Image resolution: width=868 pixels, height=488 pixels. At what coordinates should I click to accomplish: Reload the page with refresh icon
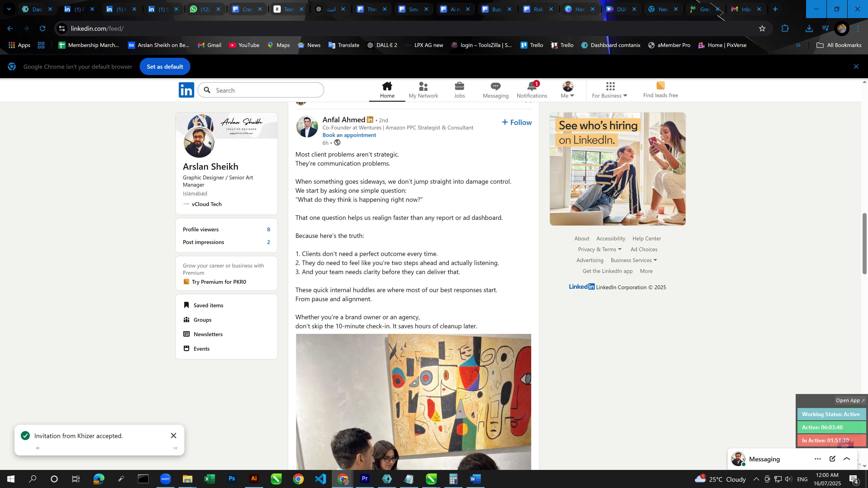(x=42, y=29)
